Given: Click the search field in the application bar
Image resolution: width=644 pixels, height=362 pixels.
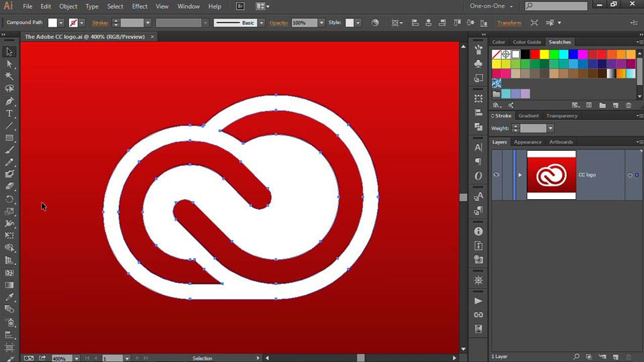Looking at the screenshot, I should coord(556,6).
